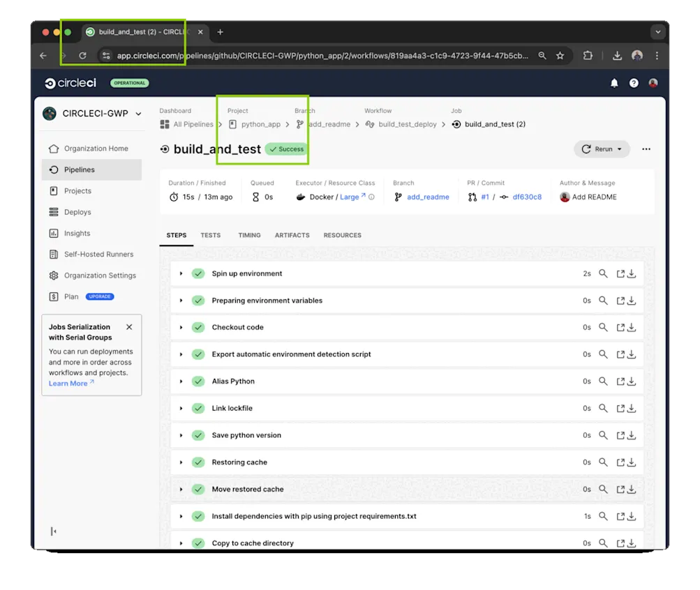Click the UPGRADE badge beside Plan
700x590 pixels.
pos(100,296)
